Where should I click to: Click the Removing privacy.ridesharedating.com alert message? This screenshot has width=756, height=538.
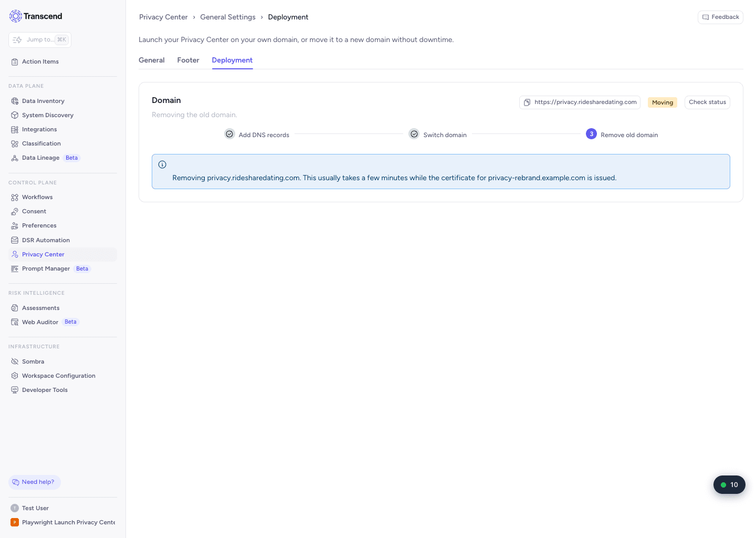tap(394, 178)
